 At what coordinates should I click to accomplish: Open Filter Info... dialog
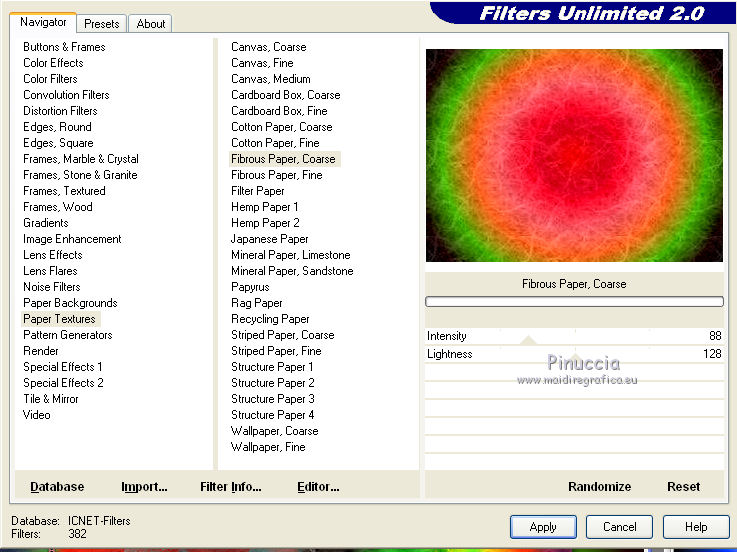pyautogui.click(x=231, y=486)
